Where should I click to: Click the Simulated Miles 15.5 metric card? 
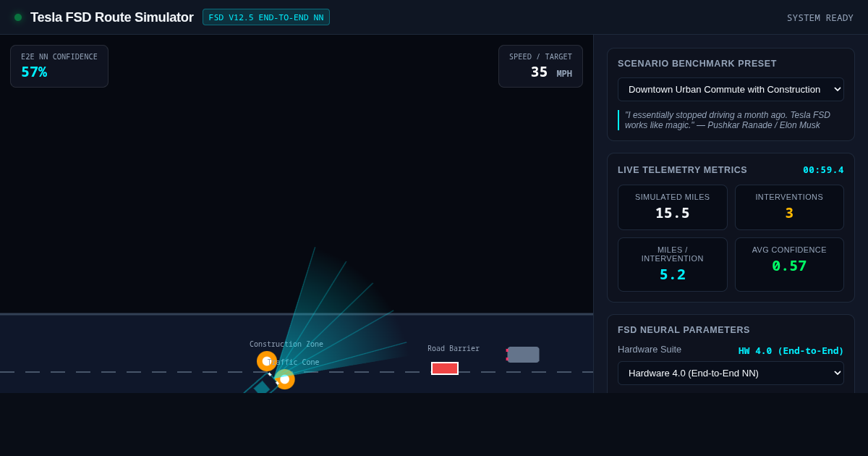click(x=673, y=207)
